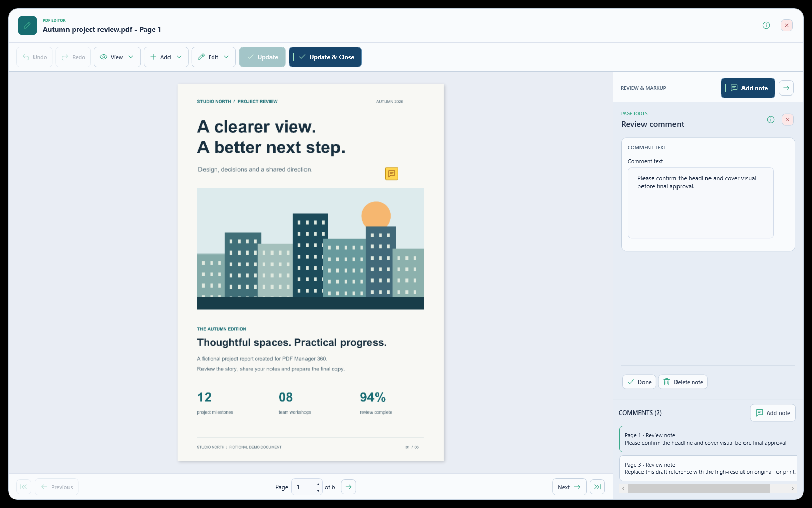Mark the note as Done
The height and width of the screenshot is (508, 812).
pyautogui.click(x=639, y=382)
